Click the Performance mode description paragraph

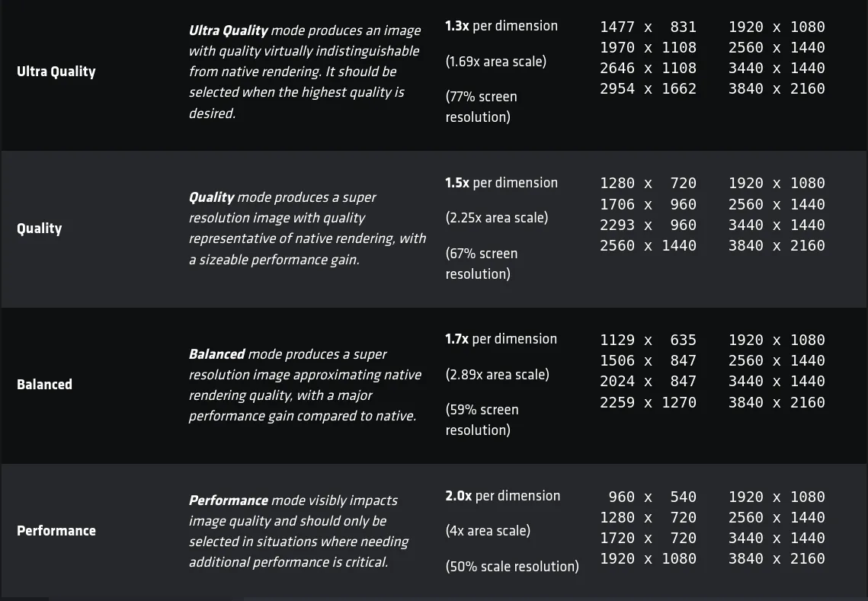point(298,531)
